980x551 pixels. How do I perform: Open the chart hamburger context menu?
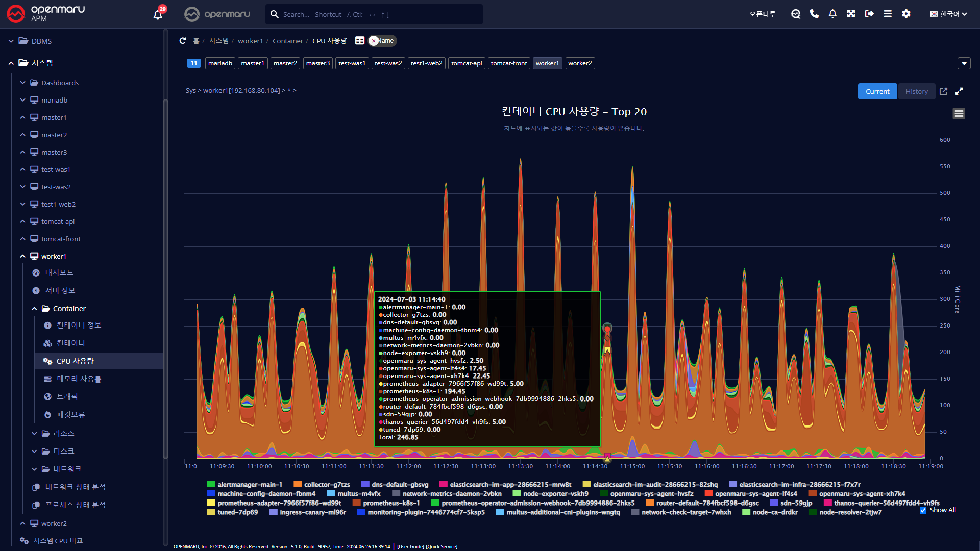pyautogui.click(x=959, y=114)
